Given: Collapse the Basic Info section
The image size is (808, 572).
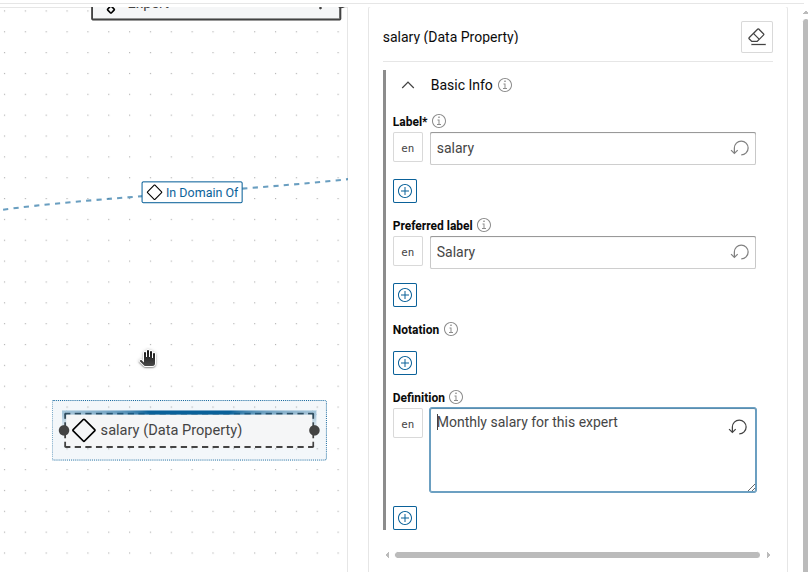Looking at the screenshot, I should click(x=408, y=86).
